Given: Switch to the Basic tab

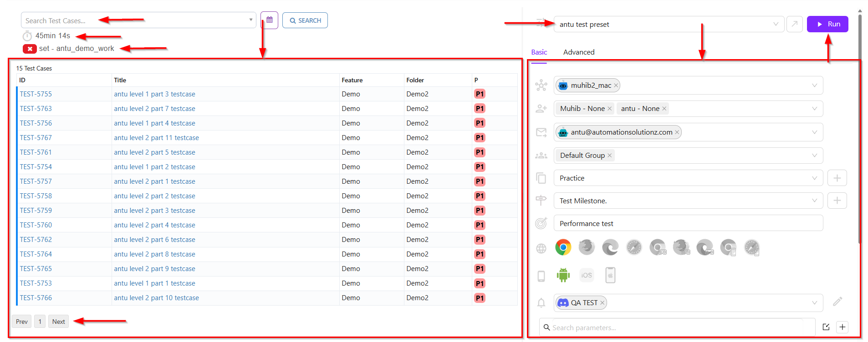Looking at the screenshot, I should [539, 52].
